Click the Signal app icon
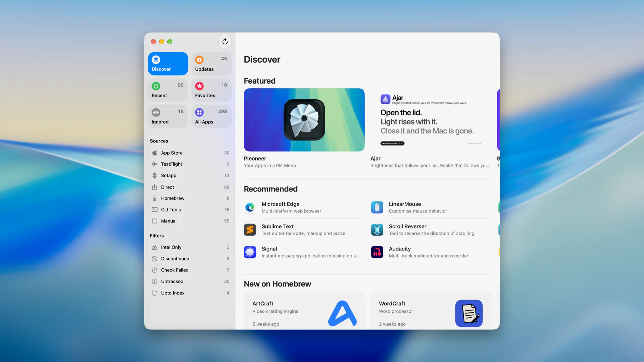 click(x=250, y=252)
